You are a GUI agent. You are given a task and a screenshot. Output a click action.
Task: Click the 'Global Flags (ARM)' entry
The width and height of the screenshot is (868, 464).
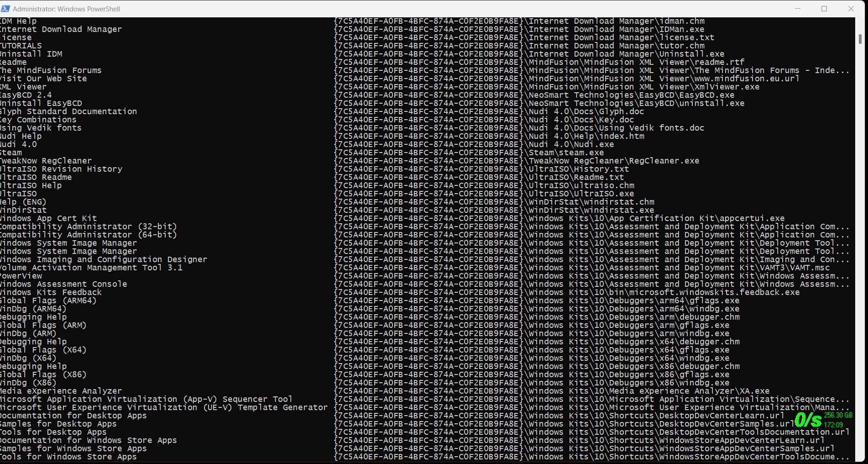(x=43, y=325)
